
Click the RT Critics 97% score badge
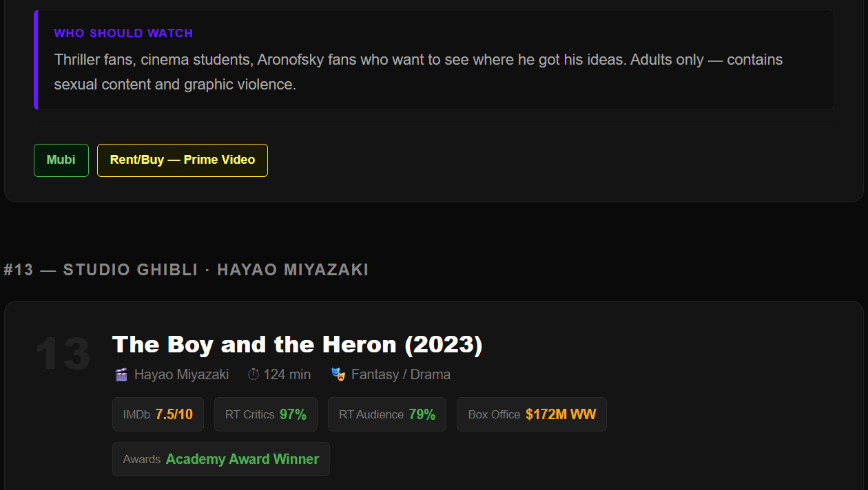(265, 414)
